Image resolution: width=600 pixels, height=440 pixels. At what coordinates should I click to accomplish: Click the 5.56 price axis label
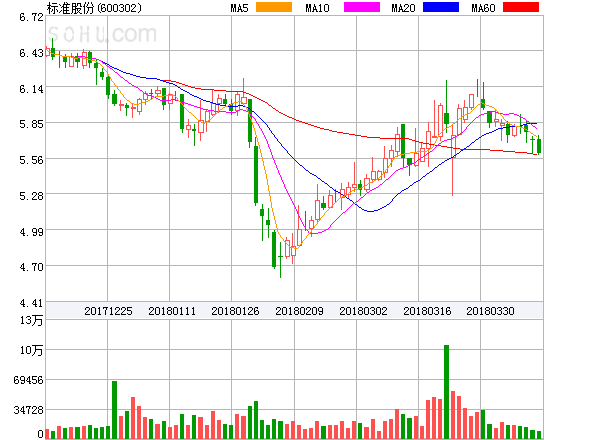pos(31,160)
